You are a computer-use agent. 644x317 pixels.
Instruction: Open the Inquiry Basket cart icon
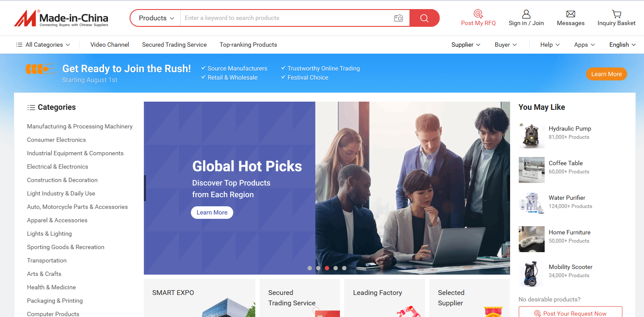[616, 14]
